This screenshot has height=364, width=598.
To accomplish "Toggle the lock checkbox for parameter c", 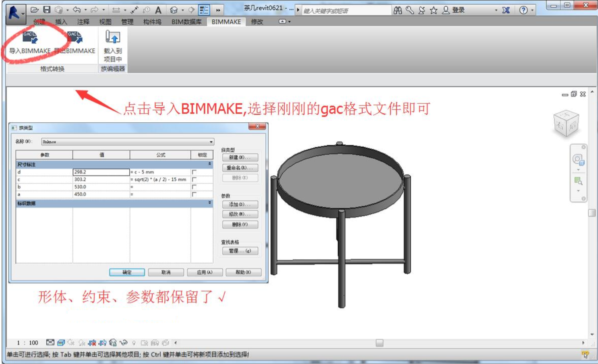I will [194, 179].
